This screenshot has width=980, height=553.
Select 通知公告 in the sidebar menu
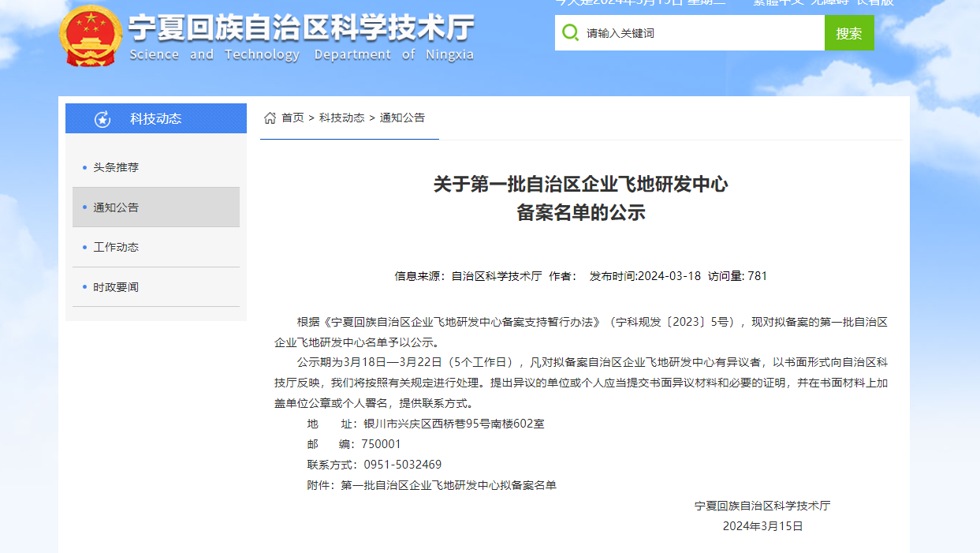point(116,207)
